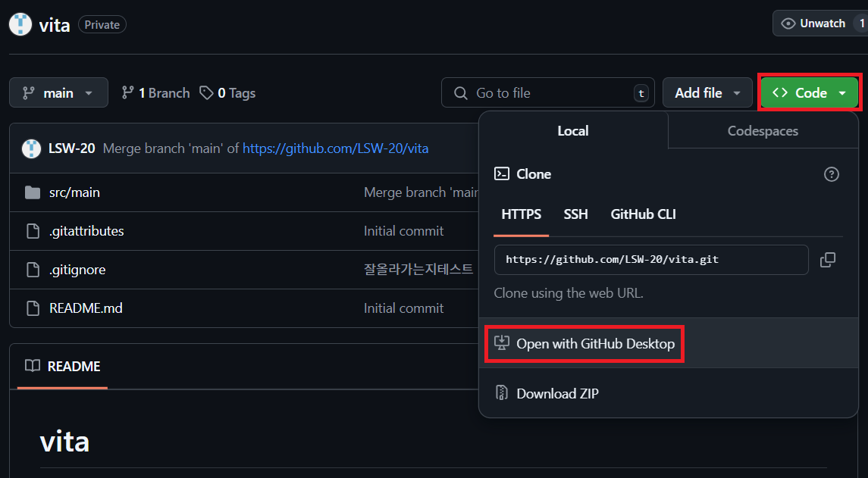
Task: Open the 1 Branch link
Action: [155, 93]
